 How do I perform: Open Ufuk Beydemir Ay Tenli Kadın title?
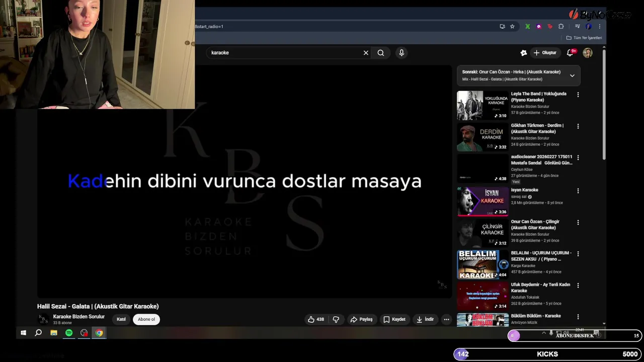(x=541, y=288)
